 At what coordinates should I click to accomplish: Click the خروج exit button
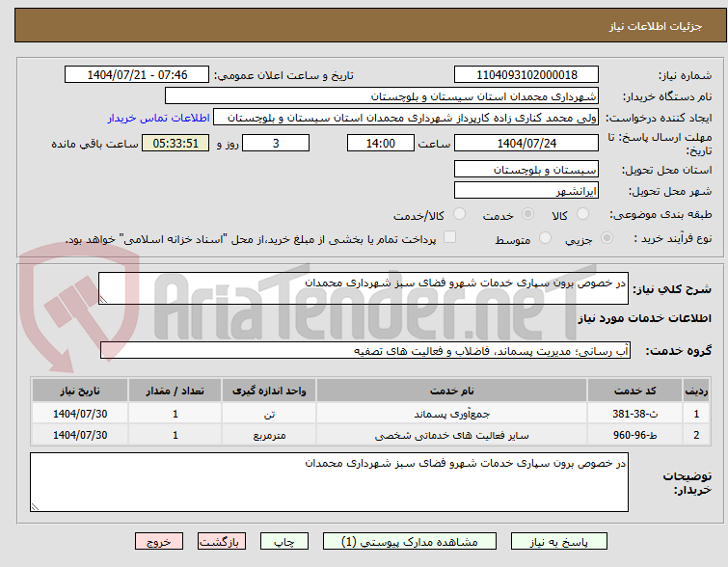tap(159, 542)
